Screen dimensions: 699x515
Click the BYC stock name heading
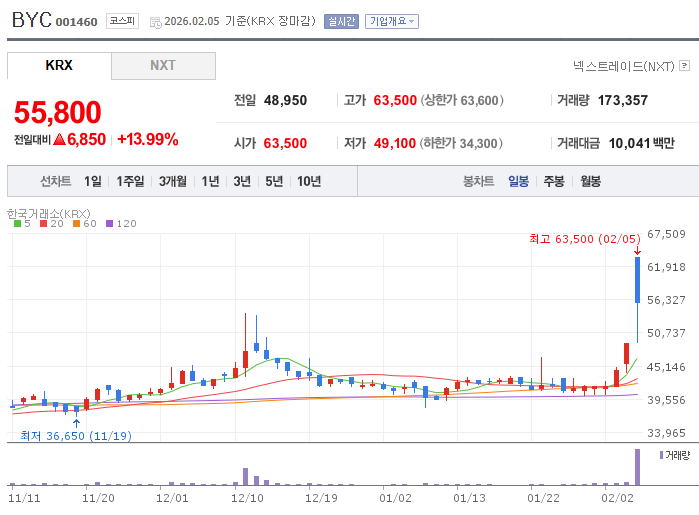tap(32, 20)
